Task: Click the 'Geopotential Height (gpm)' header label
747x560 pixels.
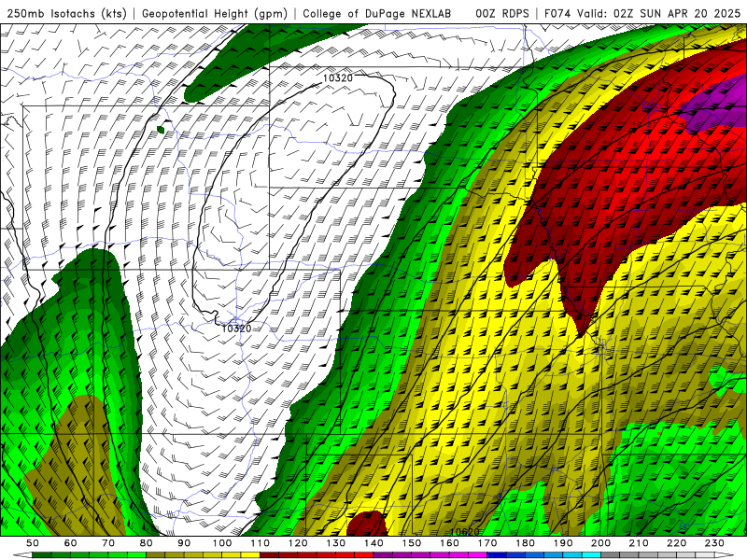Action: click(x=215, y=13)
